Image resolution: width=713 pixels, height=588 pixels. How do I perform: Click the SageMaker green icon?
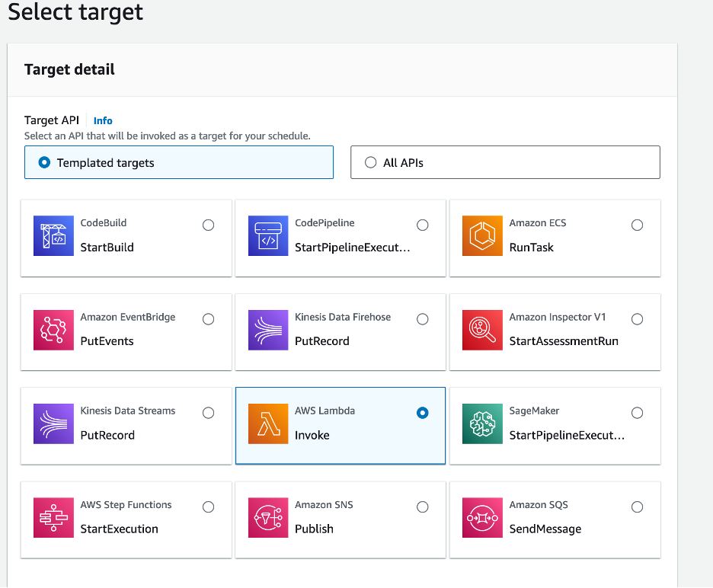(482, 423)
